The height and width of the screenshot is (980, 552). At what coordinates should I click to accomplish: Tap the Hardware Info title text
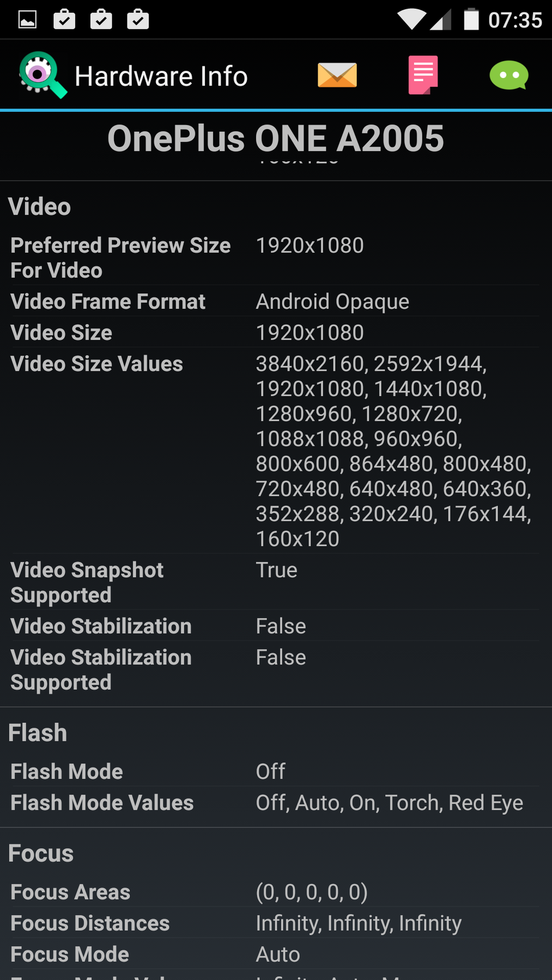(161, 76)
